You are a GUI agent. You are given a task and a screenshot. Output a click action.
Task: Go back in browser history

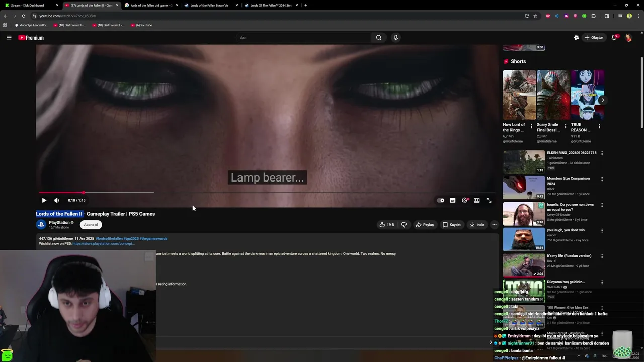tap(6, 16)
